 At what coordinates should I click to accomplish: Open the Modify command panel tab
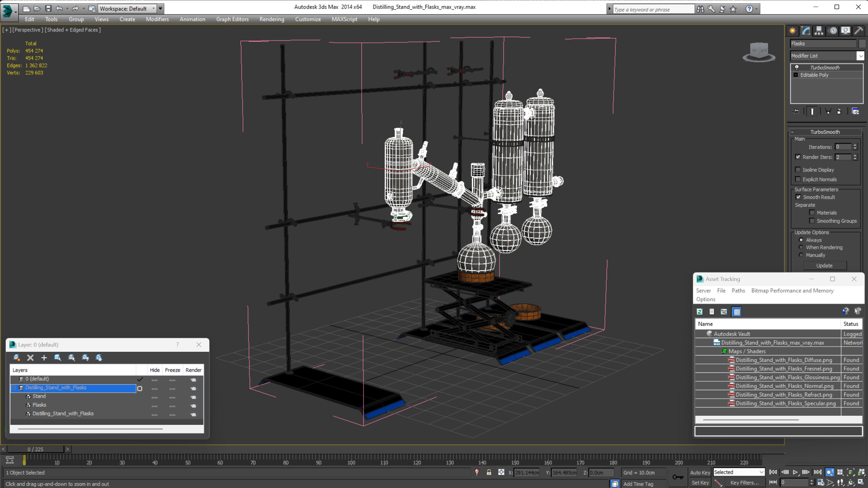point(806,31)
